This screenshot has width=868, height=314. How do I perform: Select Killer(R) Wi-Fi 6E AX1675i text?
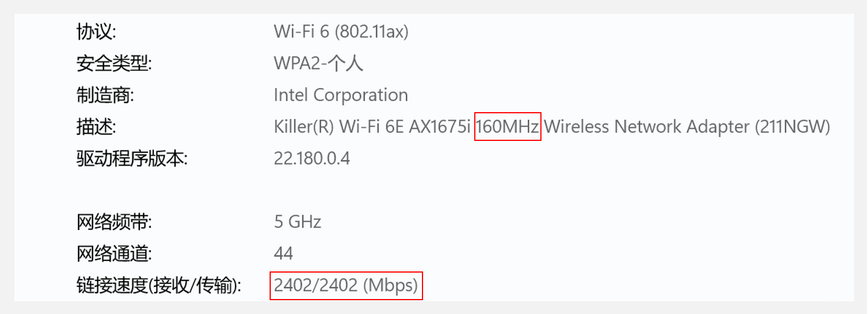click(x=372, y=127)
